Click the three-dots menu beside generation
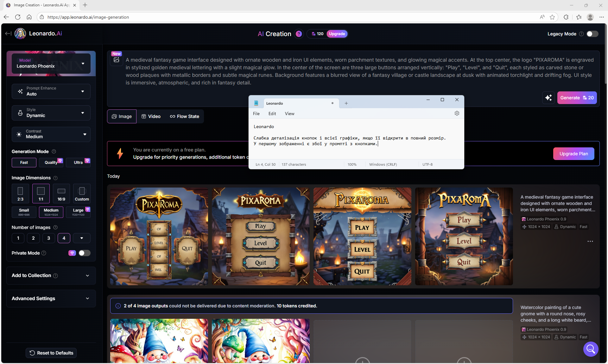 pos(590,241)
